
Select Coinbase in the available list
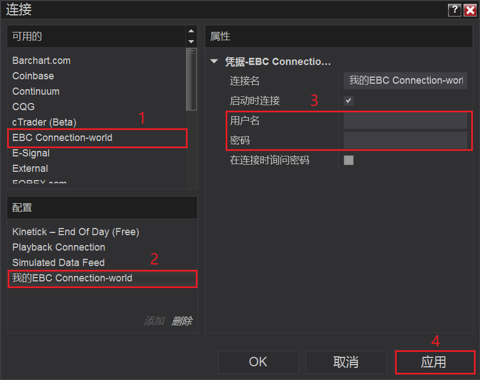[33, 76]
